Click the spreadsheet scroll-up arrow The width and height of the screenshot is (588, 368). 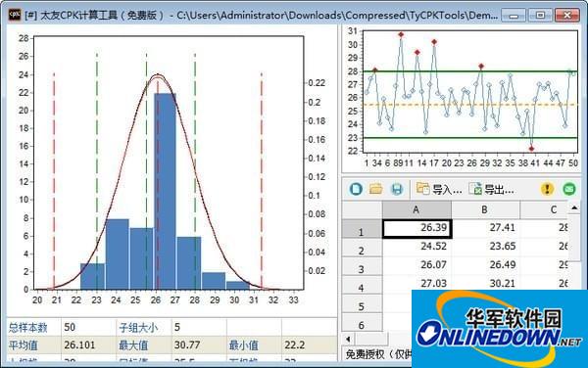574,207
